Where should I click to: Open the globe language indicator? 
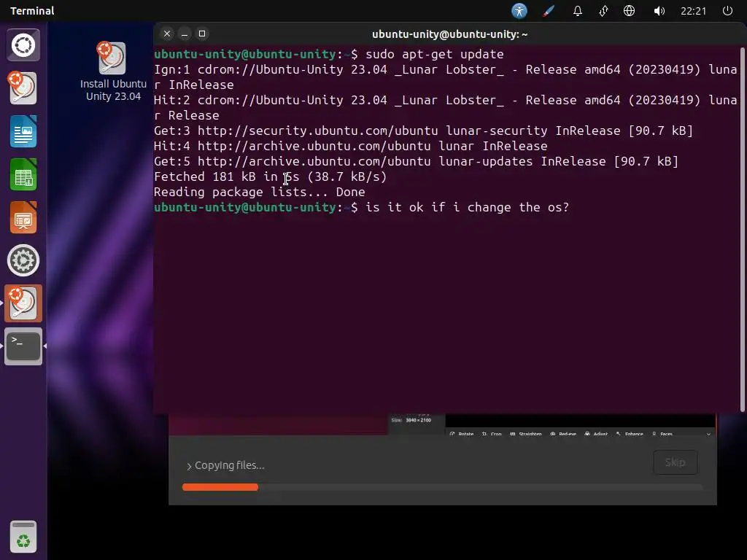pos(630,10)
